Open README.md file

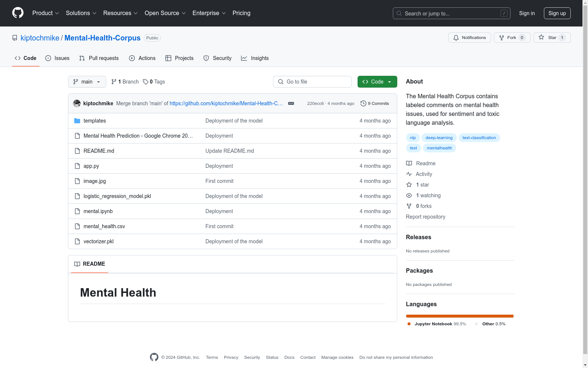[x=99, y=151]
